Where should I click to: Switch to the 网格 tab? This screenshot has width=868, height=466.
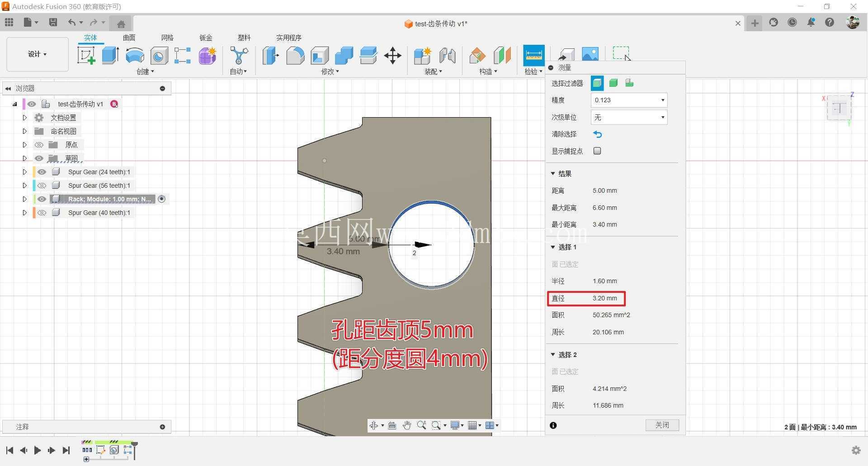pos(167,38)
